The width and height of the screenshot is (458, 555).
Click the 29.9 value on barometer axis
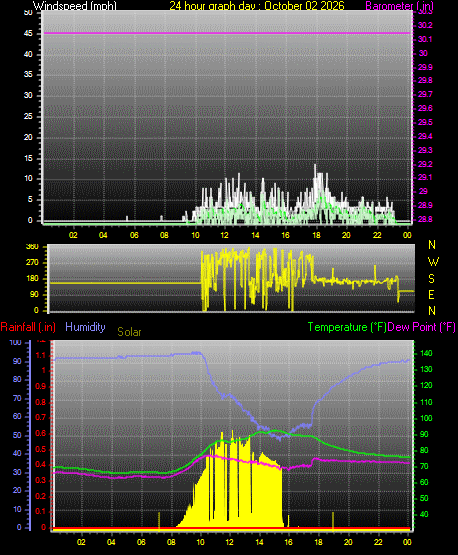(x=425, y=67)
